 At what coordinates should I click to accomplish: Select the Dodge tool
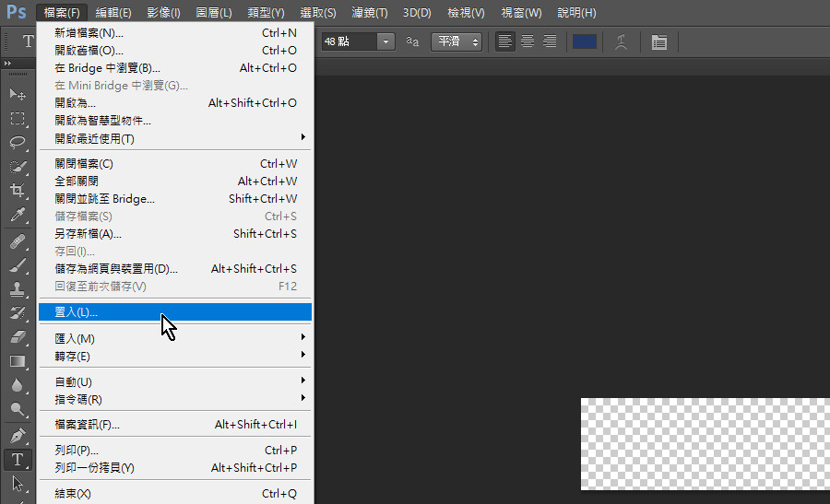pyautogui.click(x=18, y=409)
